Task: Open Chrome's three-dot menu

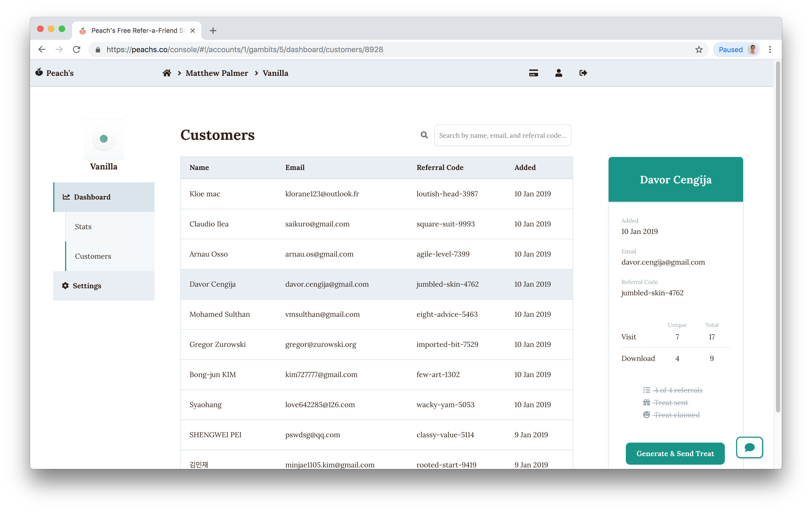Action: 770,49
